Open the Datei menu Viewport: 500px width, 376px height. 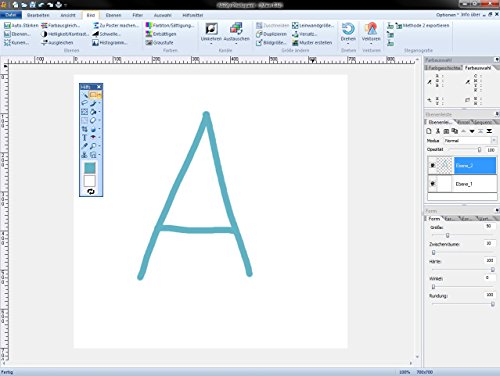click(11, 15)
